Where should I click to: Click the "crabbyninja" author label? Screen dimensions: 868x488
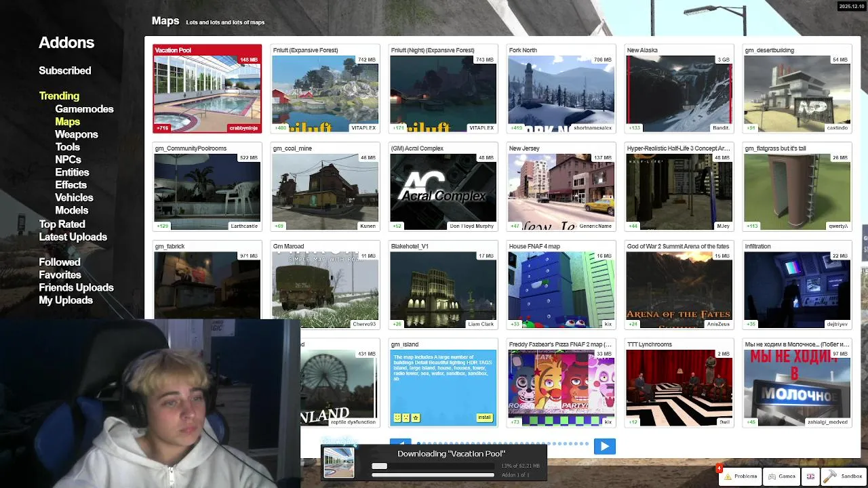click(244, 128)
